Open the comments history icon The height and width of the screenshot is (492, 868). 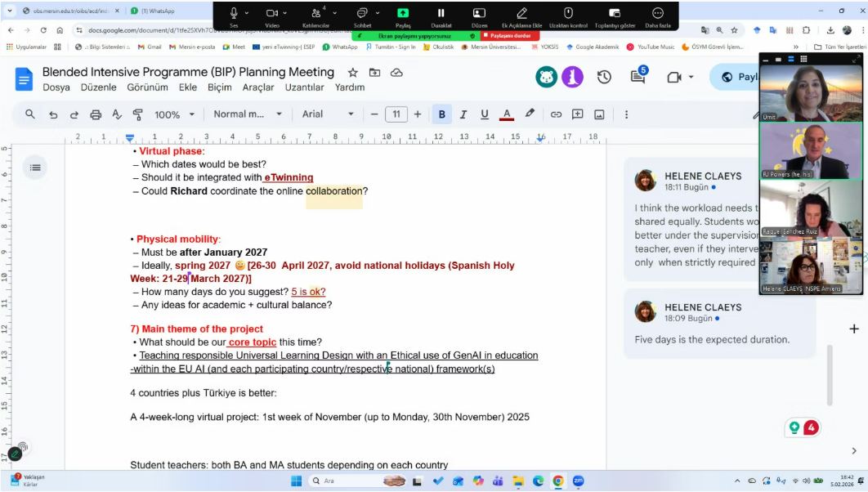(638, 77)
